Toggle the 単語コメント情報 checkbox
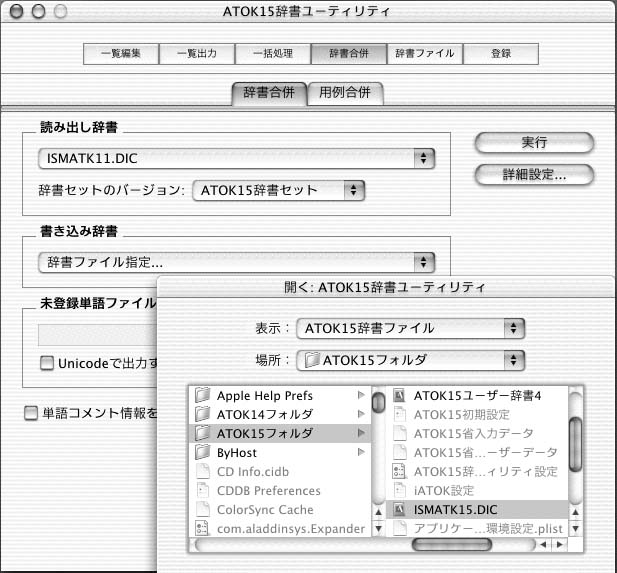This screenshot has width=617, height=573. [x=31, y=414]
